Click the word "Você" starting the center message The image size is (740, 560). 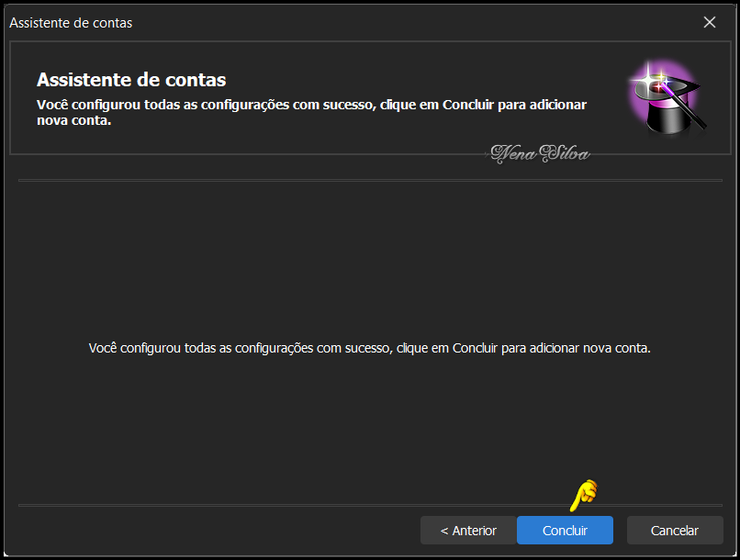[103, 349]
